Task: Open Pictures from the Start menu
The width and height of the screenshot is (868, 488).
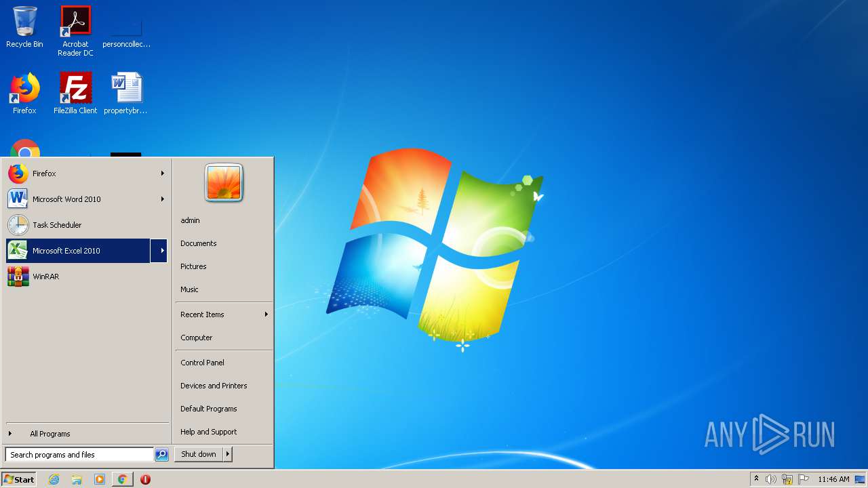Action: pyautogui.click(x=193, y=266)
